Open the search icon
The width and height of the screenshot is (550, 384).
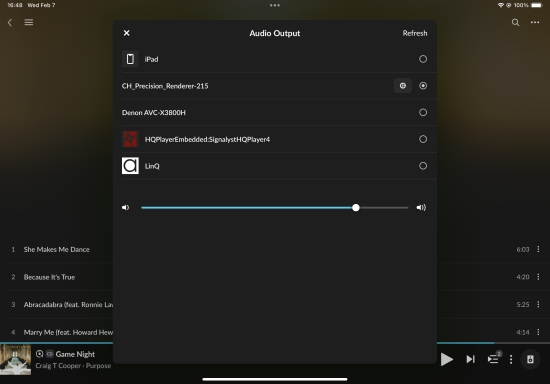pyautogui.click(x=515, y=22)
